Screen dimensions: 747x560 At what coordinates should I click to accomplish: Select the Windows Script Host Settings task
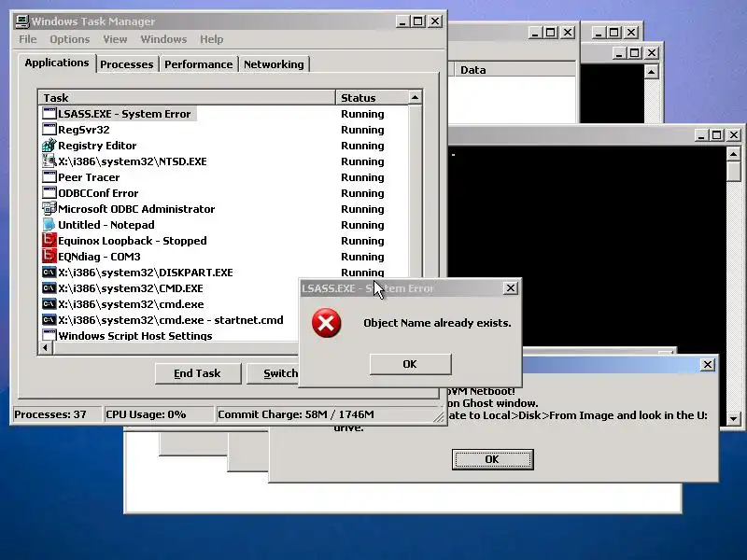pyautogui.click(x=169, y=335)
